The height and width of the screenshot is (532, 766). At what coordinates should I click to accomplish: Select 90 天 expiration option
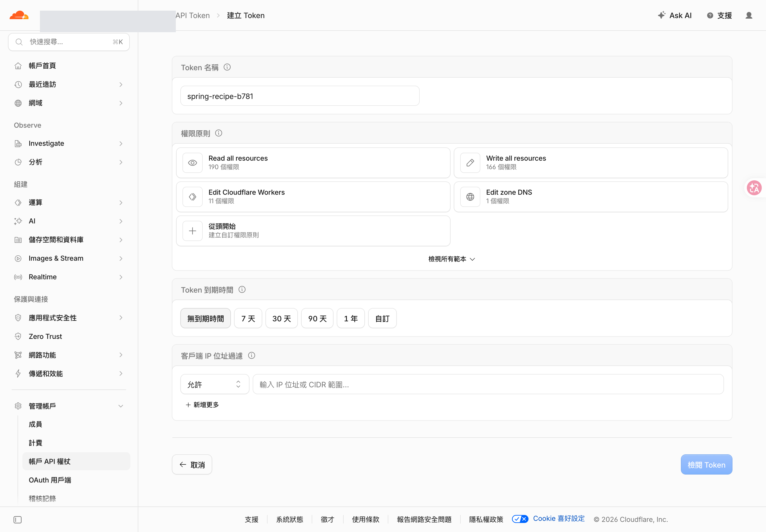point(317,318)
